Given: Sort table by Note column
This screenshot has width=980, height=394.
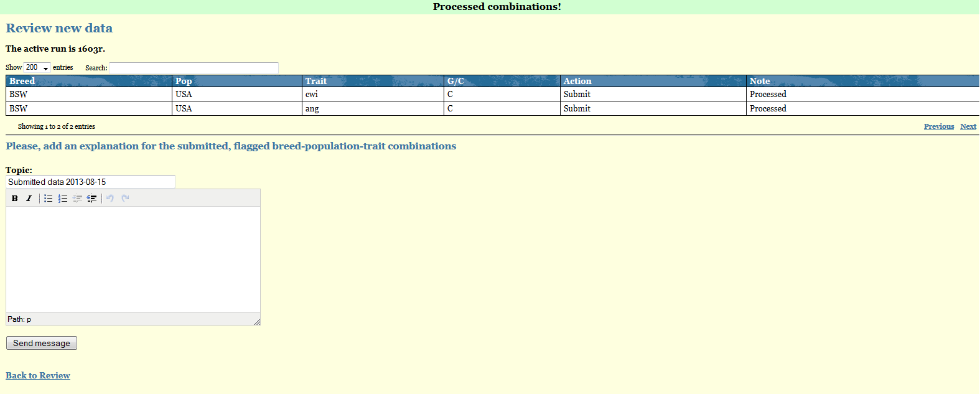Looking at the screenshot, I should point(760,81).
